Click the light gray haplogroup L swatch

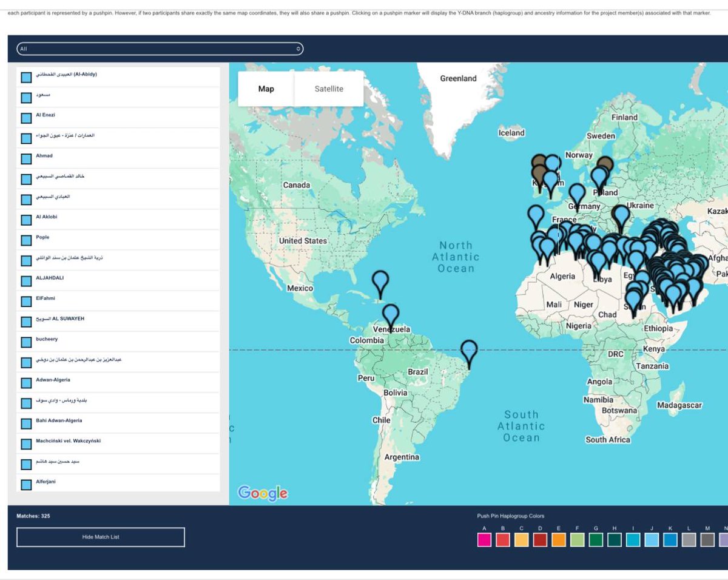pyautogui.click(x=689, y=540)
